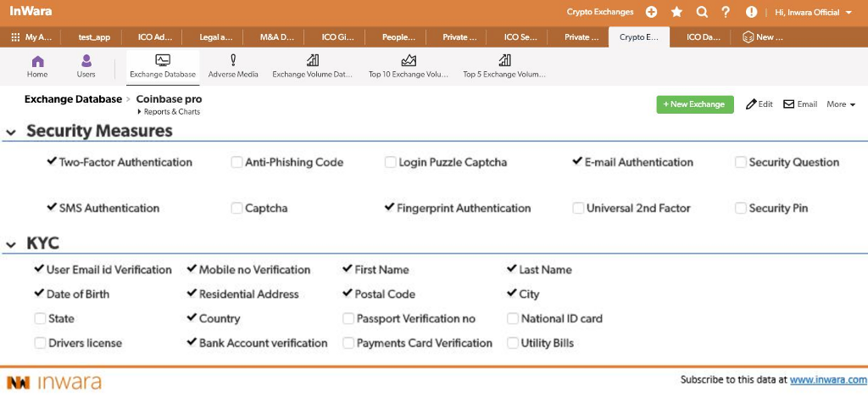
Task: Click the star favorites icon
Action: pos(676,12)
